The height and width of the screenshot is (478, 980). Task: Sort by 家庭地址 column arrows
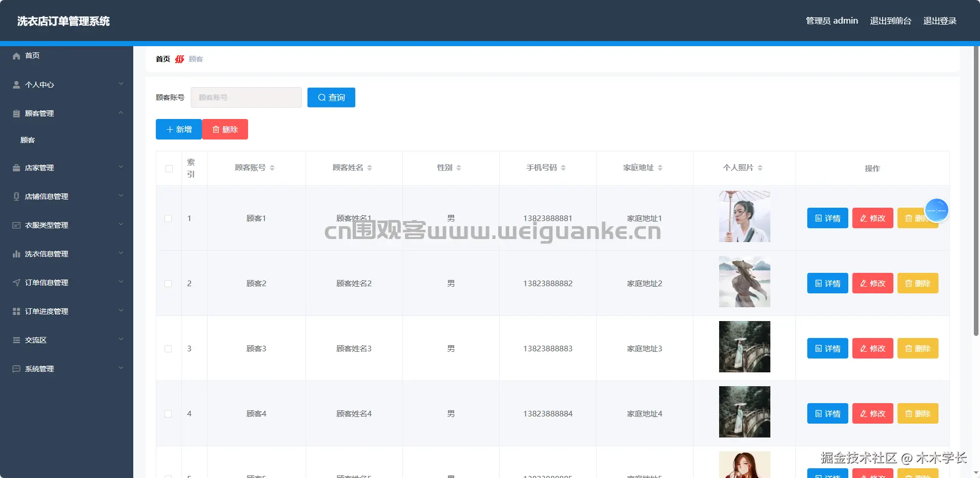[660, 168]
